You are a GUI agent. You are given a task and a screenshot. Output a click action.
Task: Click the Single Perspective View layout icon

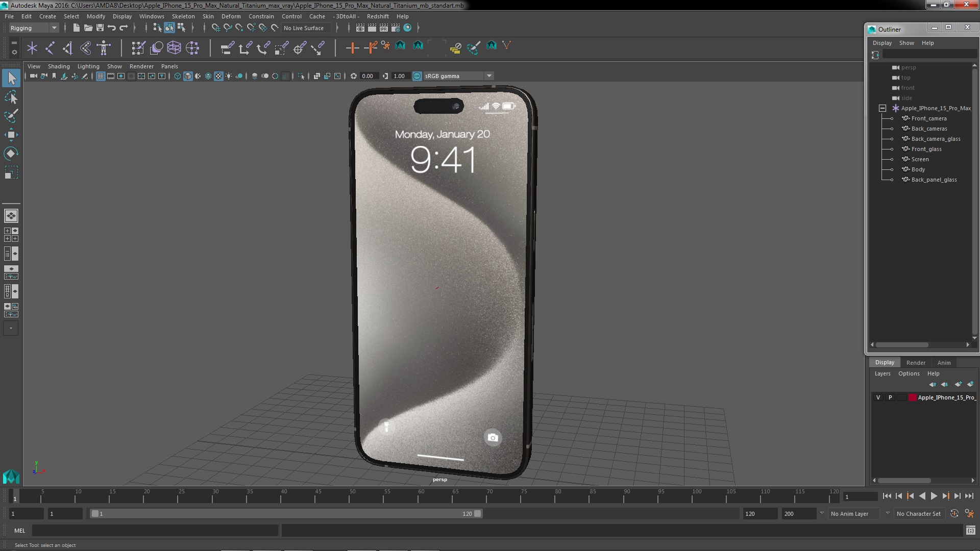coord(11,216)
